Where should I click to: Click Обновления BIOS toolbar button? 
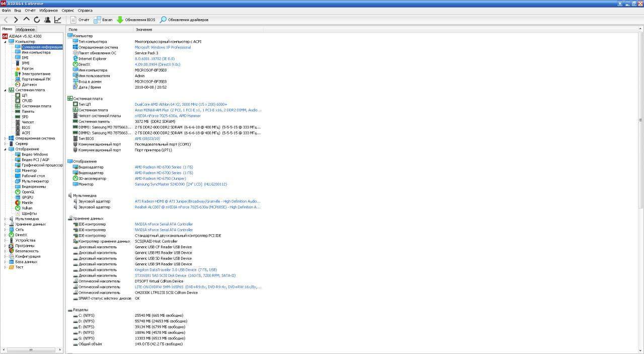pyautogui.click(x=136, y=20)
